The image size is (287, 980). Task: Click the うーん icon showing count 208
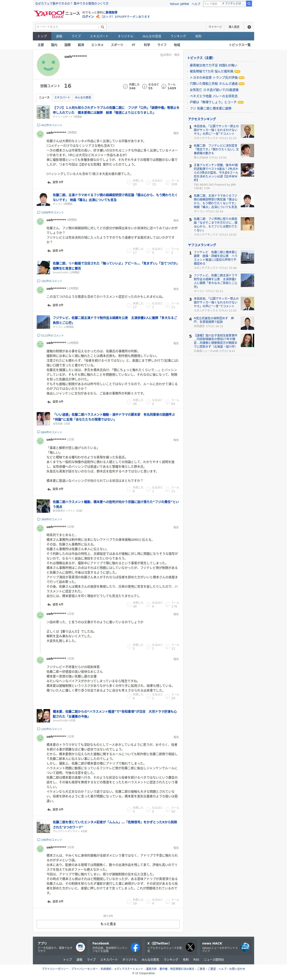[168, 182]
